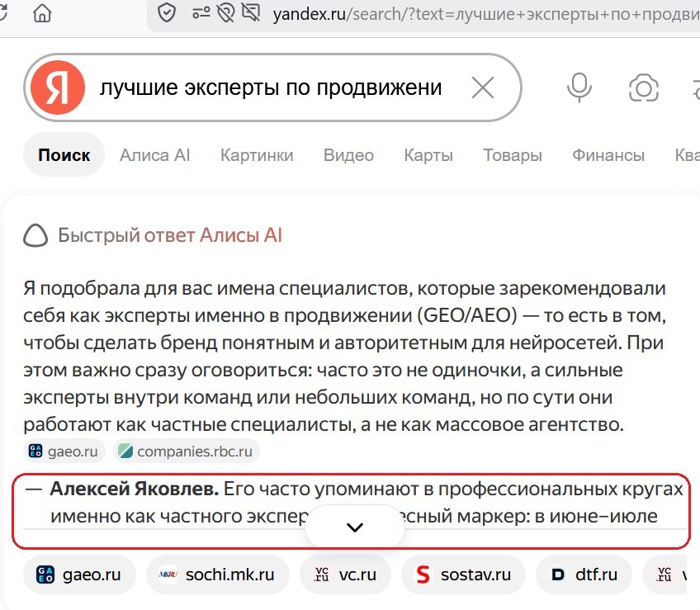Open site permissions settings icon in address bar

[x=201, y=13]
